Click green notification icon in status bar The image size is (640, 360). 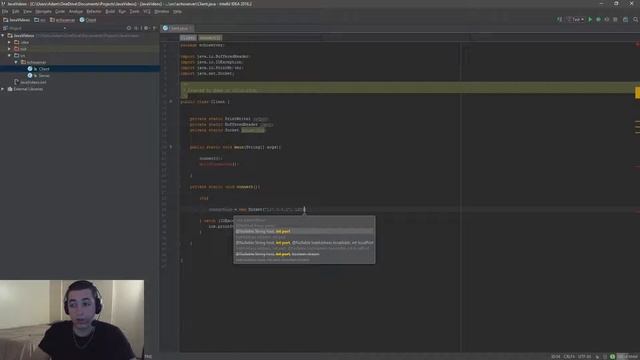(x=612, y=357)
